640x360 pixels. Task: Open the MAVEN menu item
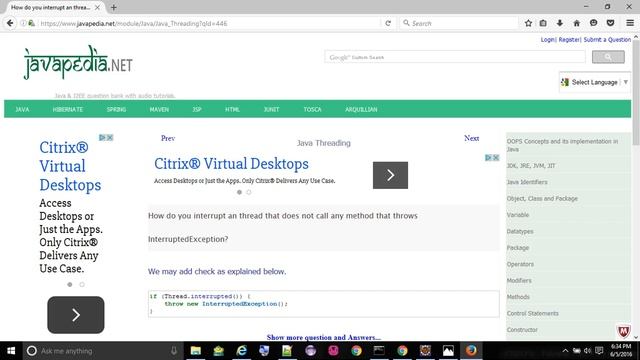tap(159, 109)
